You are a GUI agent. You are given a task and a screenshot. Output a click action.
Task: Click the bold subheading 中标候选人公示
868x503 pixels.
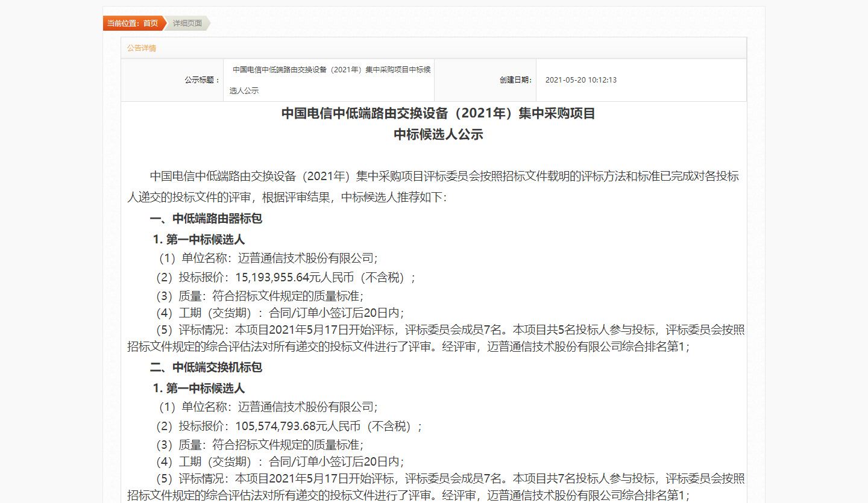438,134
